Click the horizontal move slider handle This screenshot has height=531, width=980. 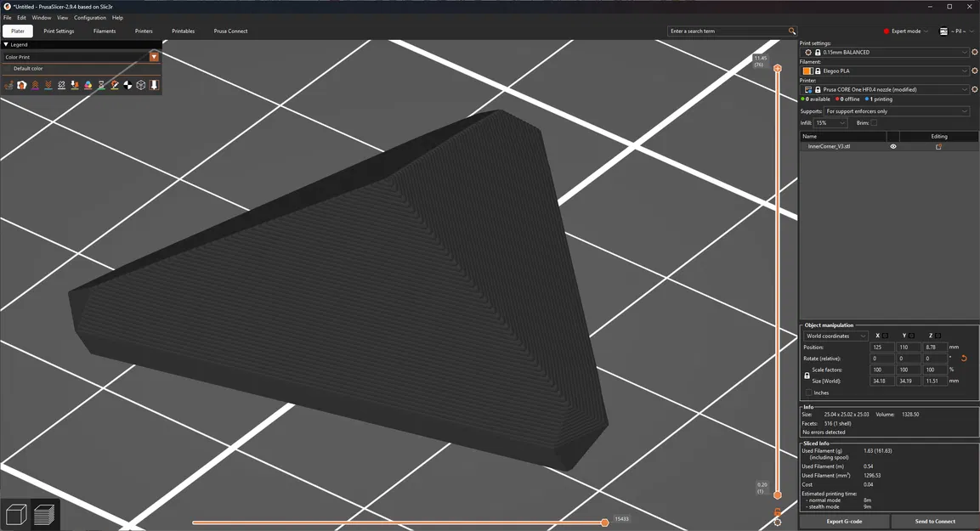(604, 523)
